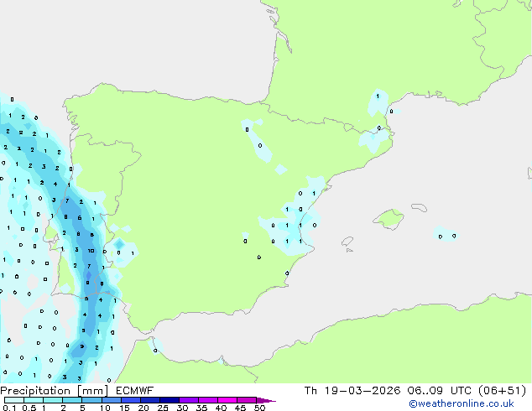Click the '20' legend scale label
The image size is (532, 411).
143,408
